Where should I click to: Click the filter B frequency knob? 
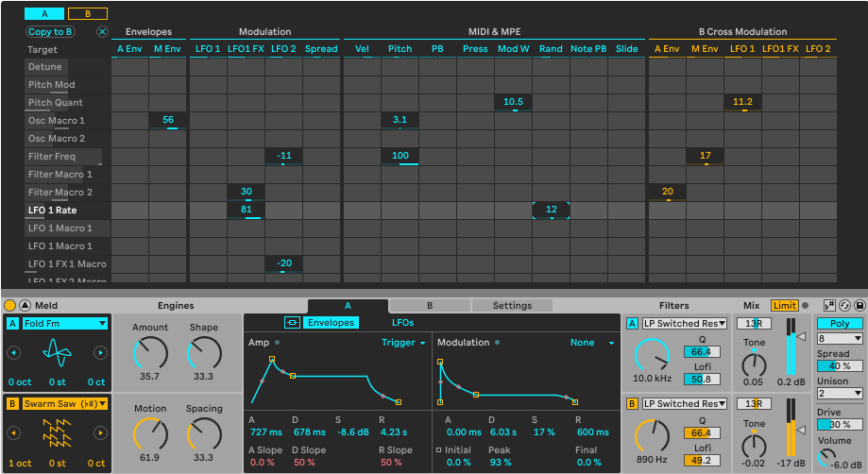[x=652, y=436]
